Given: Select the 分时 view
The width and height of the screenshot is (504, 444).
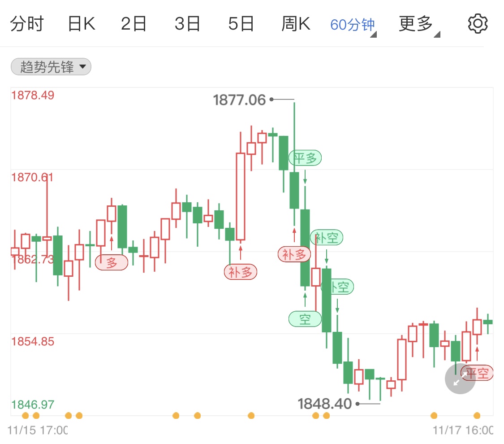Looking at the screenshot, I should coord(28,23).
